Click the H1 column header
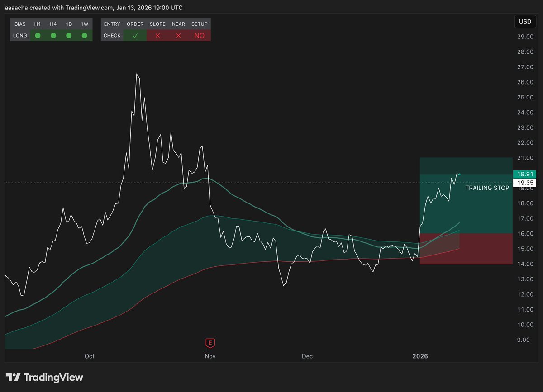This screenshot has width=543, height=392. tap(38, 24)
